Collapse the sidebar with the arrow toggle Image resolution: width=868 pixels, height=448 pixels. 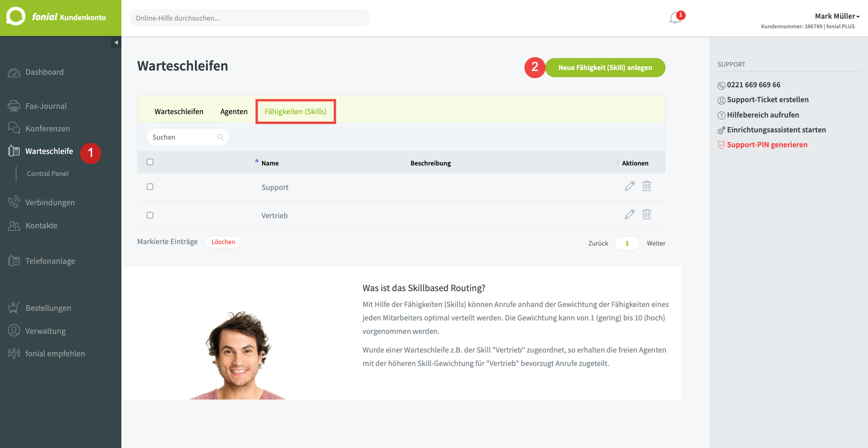click(116, 43)
